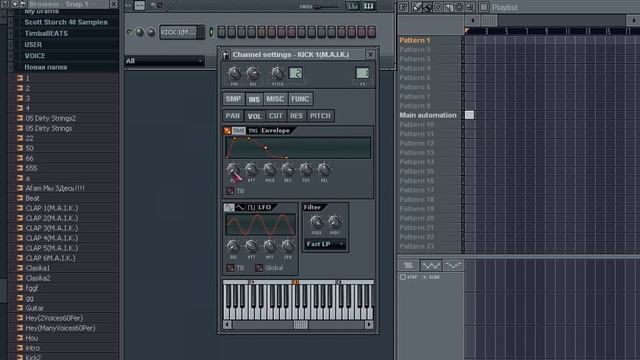Toggle the LFO TB checkbox
Viewport: 640px width, 360px height.
(x=231, y=268)
